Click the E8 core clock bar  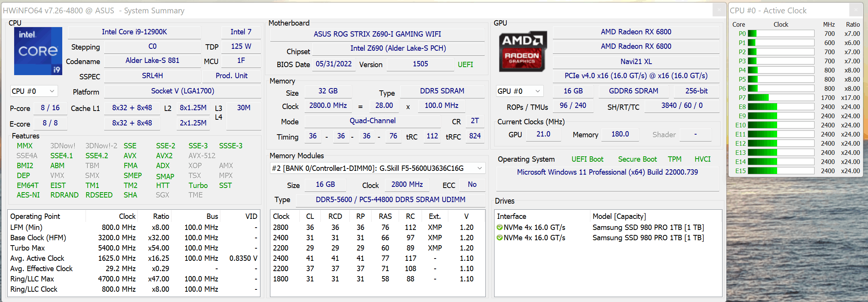click(x=781, y=107)
